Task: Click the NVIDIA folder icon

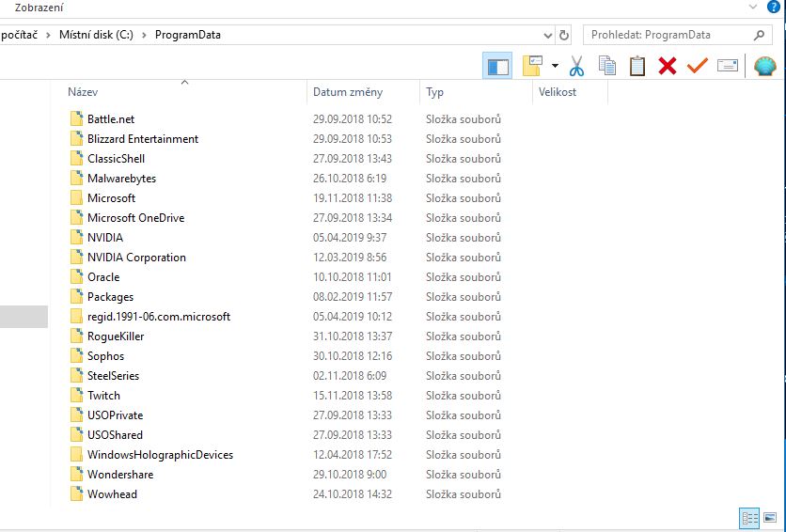Action: (77, 237)
